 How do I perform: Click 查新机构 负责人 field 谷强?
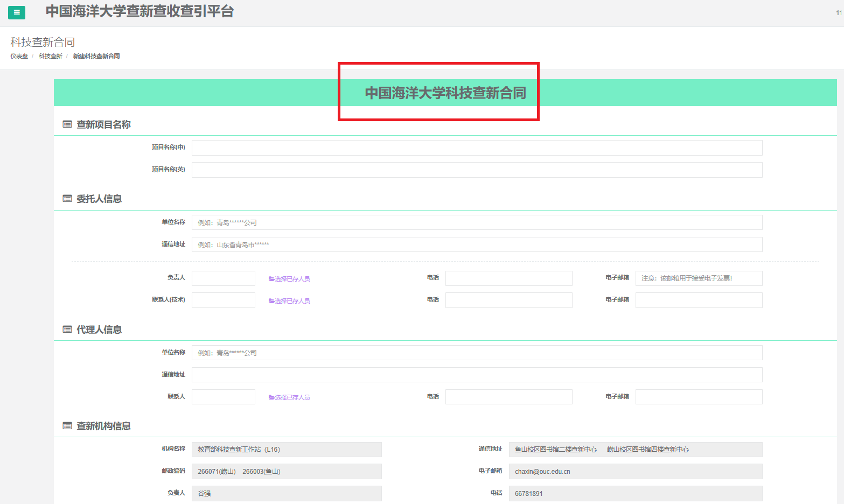click(287, 493)
